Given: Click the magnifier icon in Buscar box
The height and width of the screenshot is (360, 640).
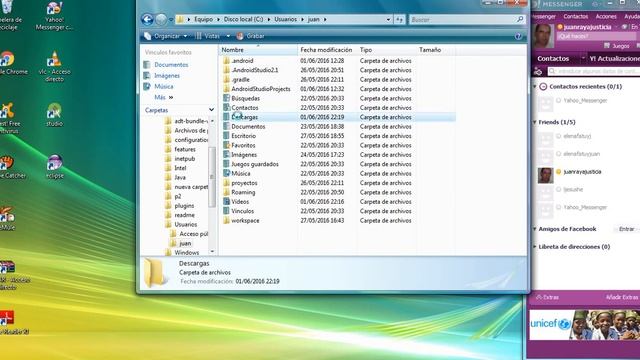Looking at the screenshot, I should pos(520,19).
